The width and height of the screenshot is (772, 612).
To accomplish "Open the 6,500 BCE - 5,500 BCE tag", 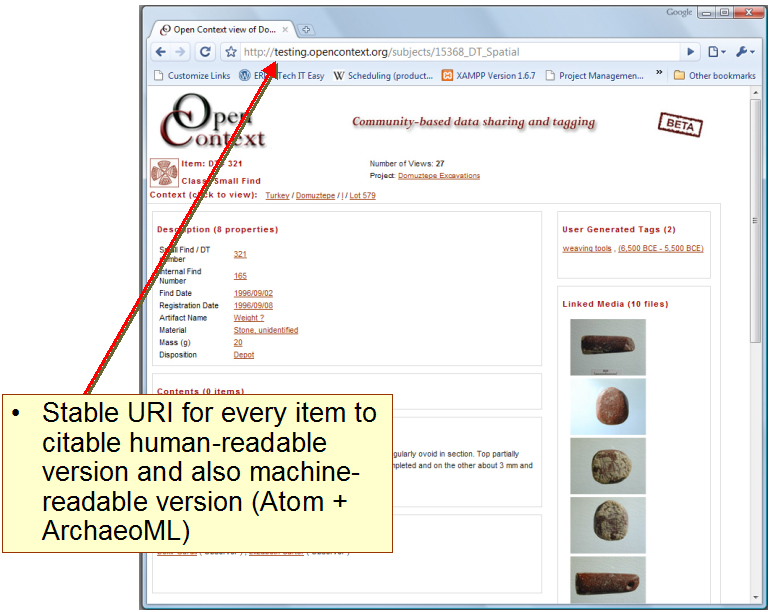I will (661, 248).
